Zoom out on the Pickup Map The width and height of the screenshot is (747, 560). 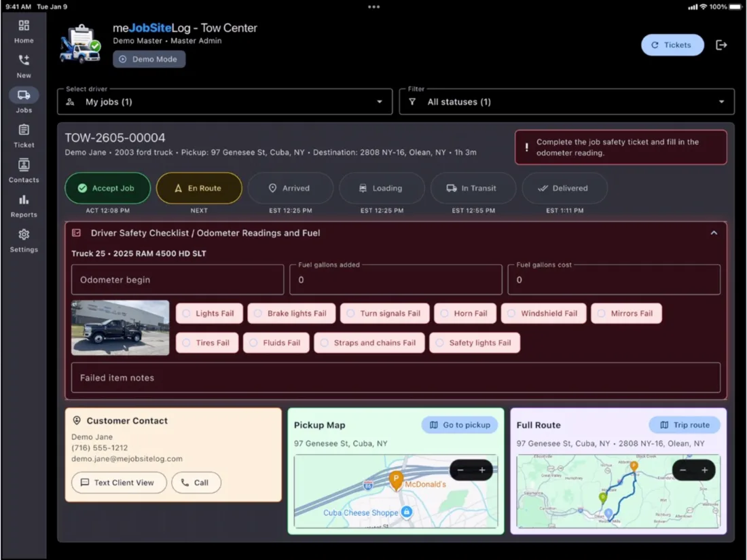coord(460,470)
